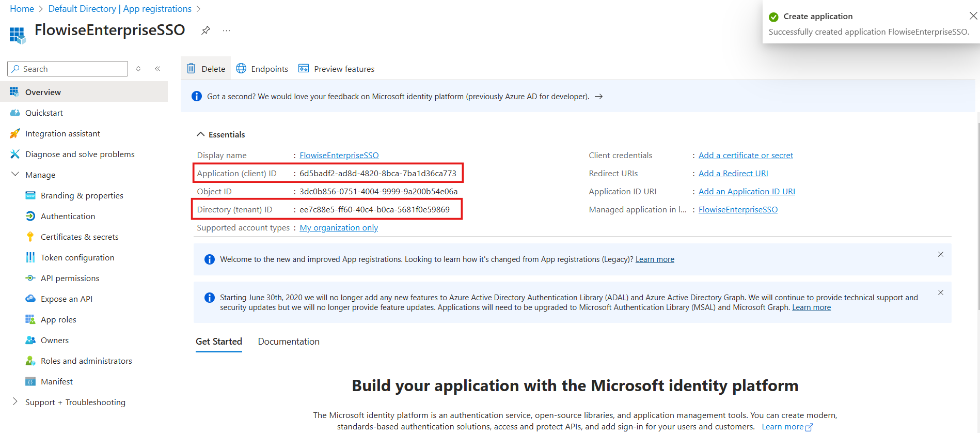
Task: Collapse the Manage section
Action: [x=15, y=175]
